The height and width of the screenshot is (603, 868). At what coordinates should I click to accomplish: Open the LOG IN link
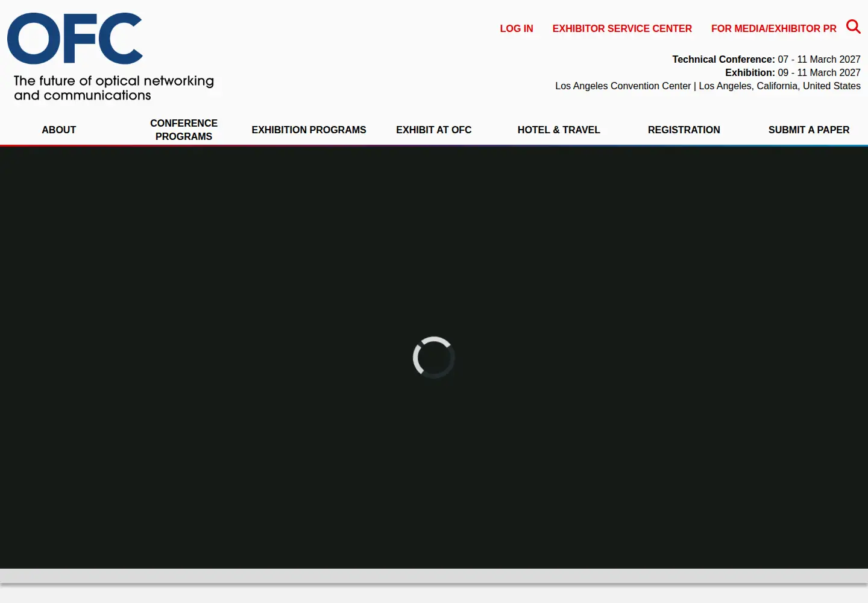tap(517, 28)
